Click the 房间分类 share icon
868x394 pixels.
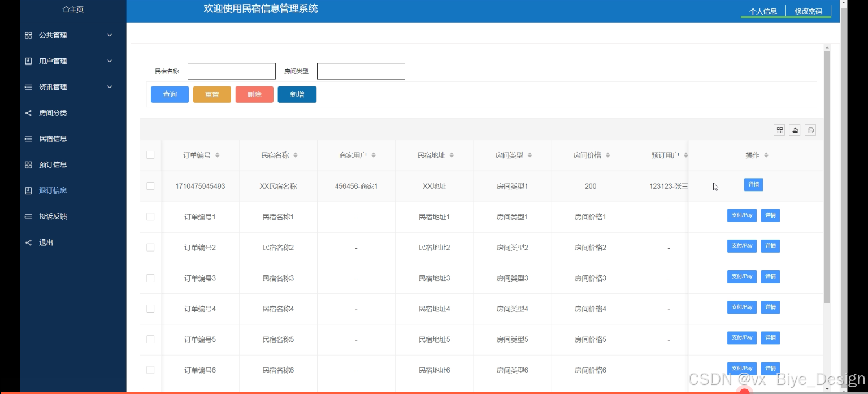pos(28,113)
